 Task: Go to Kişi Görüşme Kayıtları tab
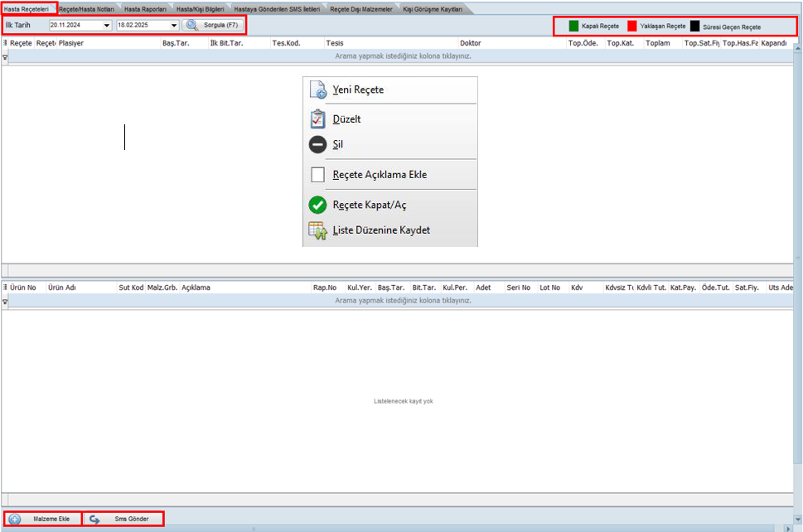[432, 8]
